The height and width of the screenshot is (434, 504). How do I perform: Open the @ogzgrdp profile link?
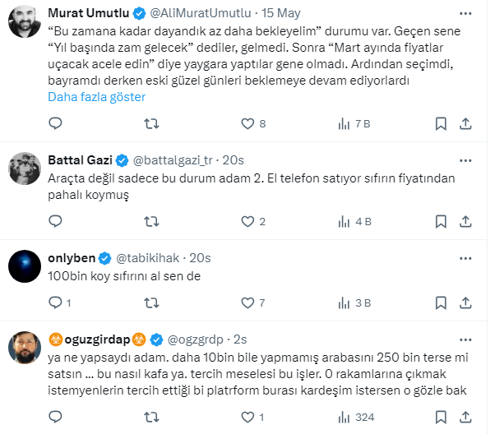pyautogui.click(x=197, y=338)
